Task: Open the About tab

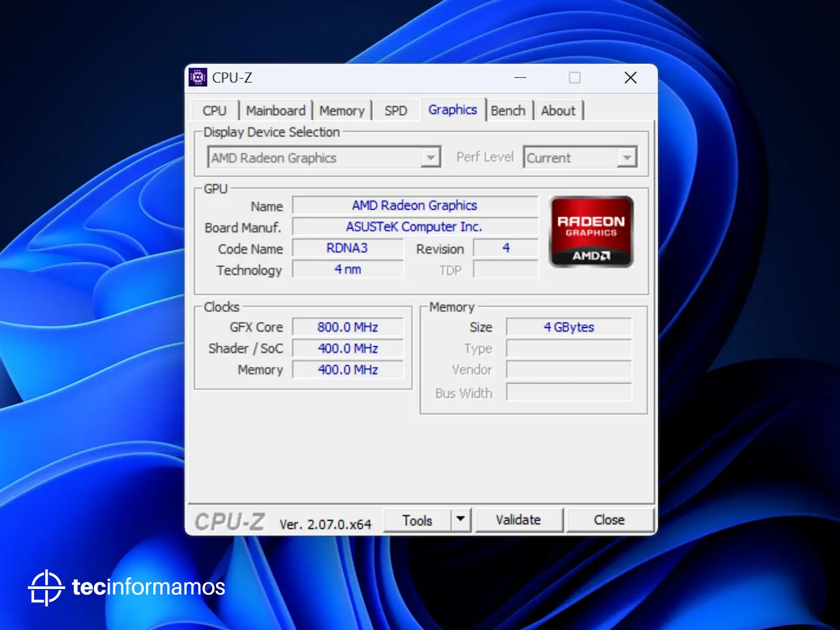Action: click(x=558, y=111)
